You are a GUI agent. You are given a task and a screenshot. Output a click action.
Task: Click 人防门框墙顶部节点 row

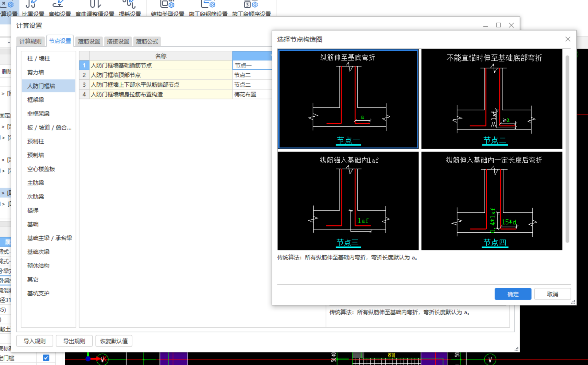pos(161,75)
